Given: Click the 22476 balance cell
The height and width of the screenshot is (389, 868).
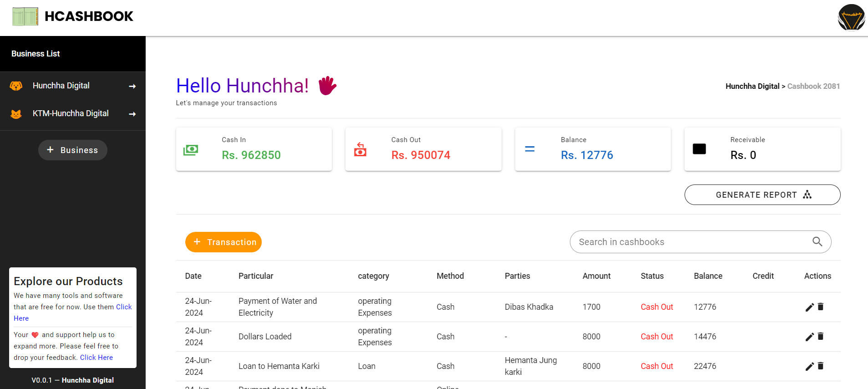Looking at the screenshot, I should click(705, 366).
